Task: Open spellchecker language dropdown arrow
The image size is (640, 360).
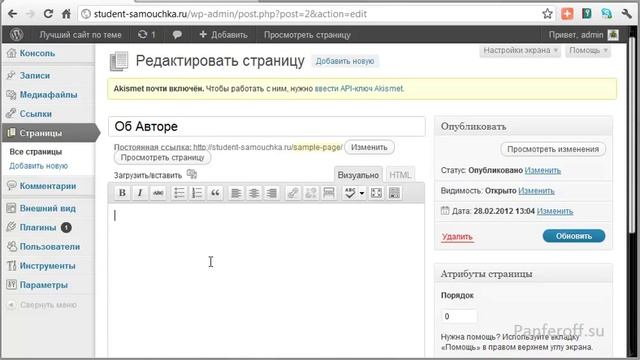Action: click(x=362, y=193)
